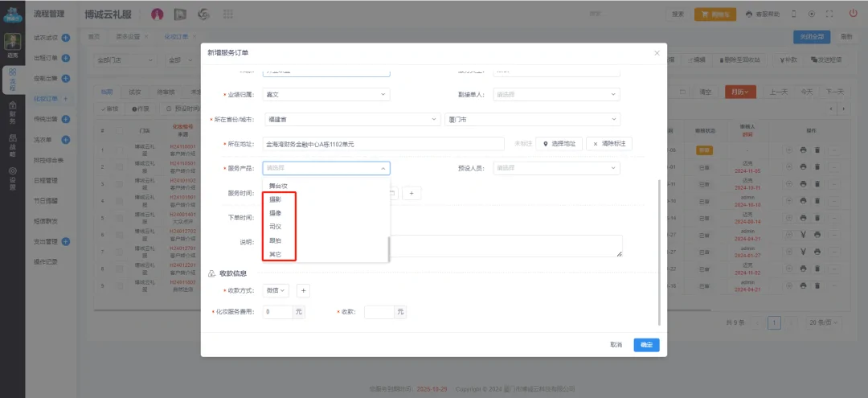Image resolution: width=868 pixels, height=398 pixels.
Task: Click the red power icon at top right
Action: coord(853,14)
